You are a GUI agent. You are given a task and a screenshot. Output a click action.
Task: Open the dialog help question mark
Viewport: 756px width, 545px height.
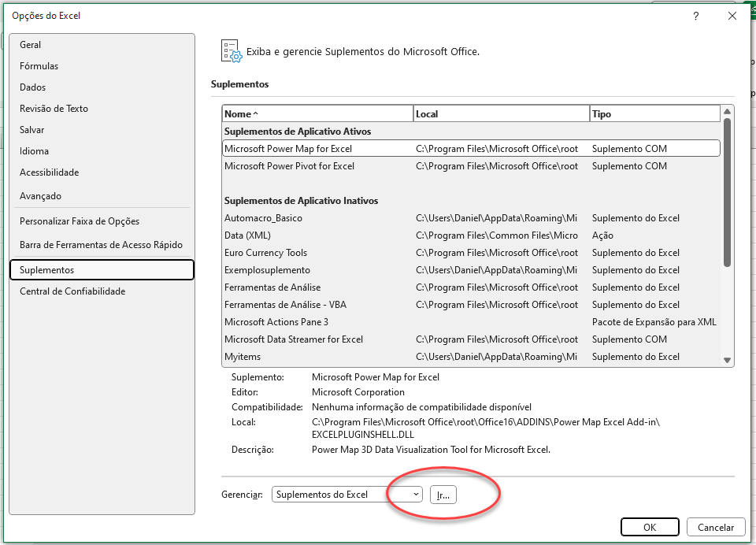(695, 16)
